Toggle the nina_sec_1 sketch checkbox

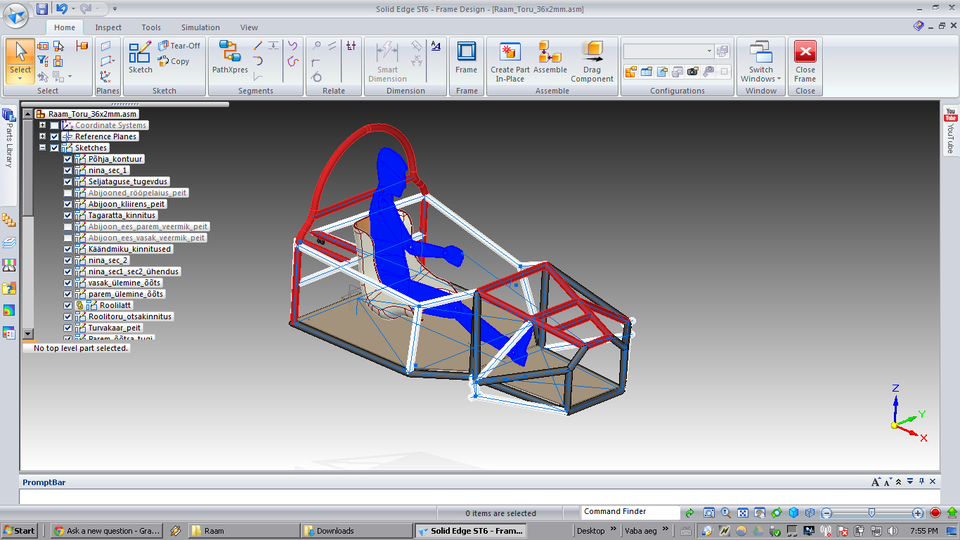[68, 170]
